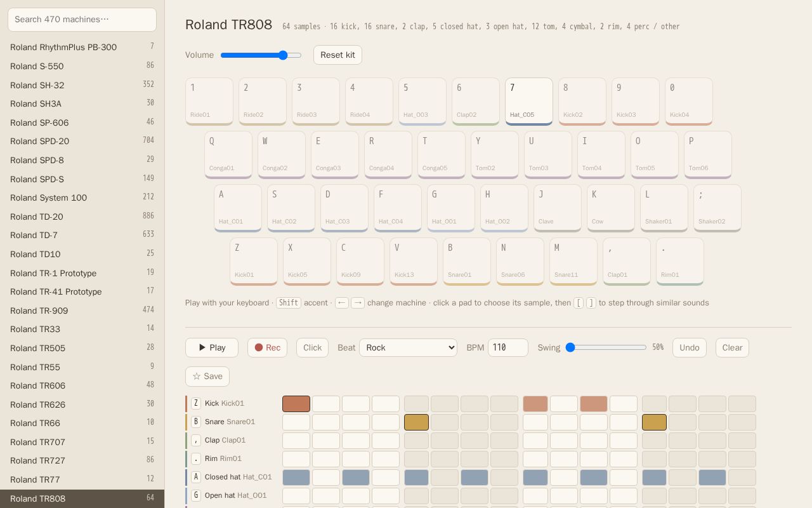Select the Kick Kick01 track label
The width and height of the screenshot is (812, 508).
click(225, 403)
